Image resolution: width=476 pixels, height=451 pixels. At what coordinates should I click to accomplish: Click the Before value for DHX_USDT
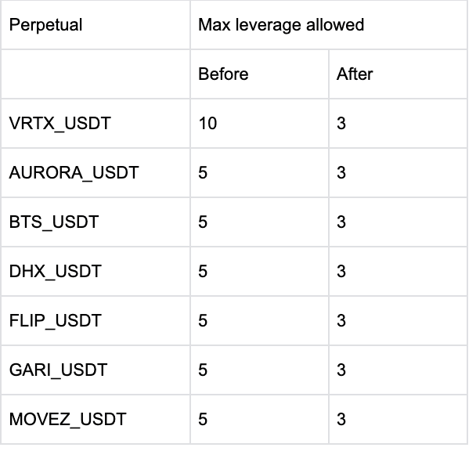point(204,272)
